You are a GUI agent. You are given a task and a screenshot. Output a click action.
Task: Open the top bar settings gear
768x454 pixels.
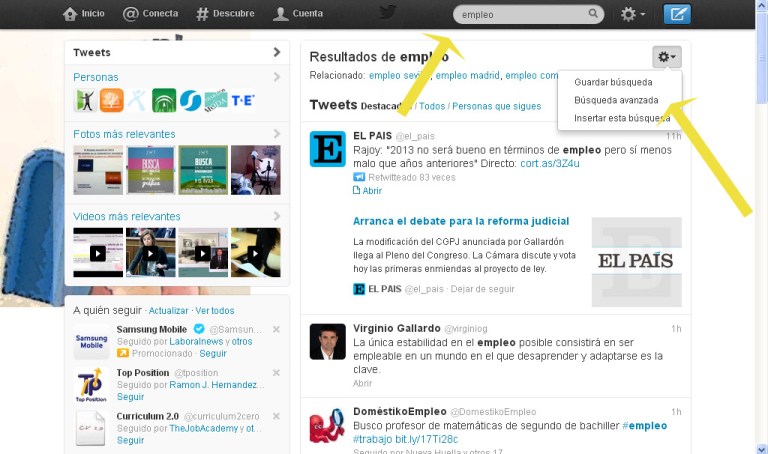click(x=632, y=14)
